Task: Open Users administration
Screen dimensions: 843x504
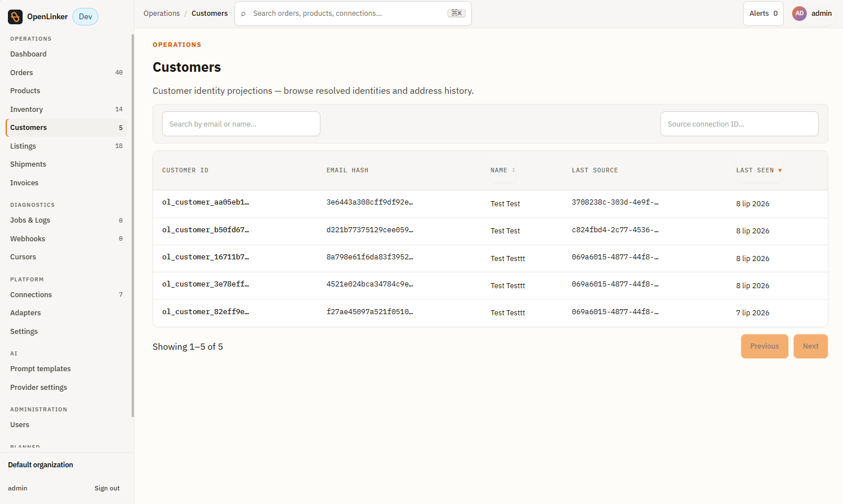Action: click(x=67, y=425)
